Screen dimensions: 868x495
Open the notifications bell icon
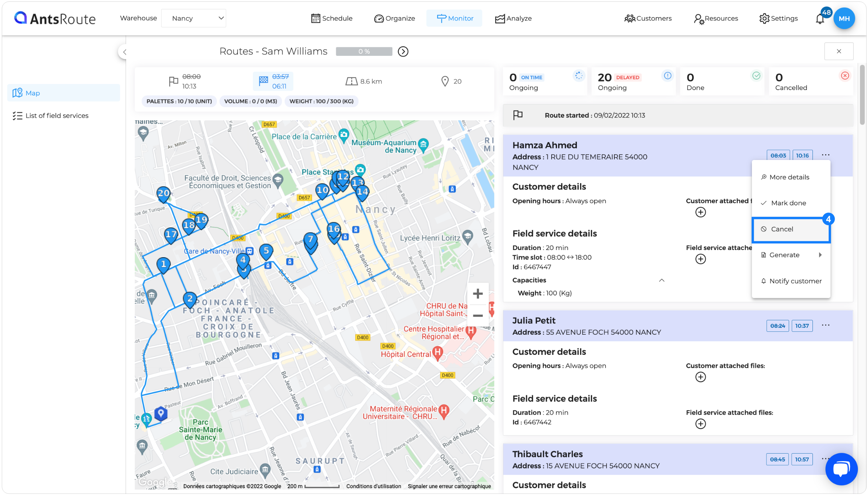(x=820, y=19)
